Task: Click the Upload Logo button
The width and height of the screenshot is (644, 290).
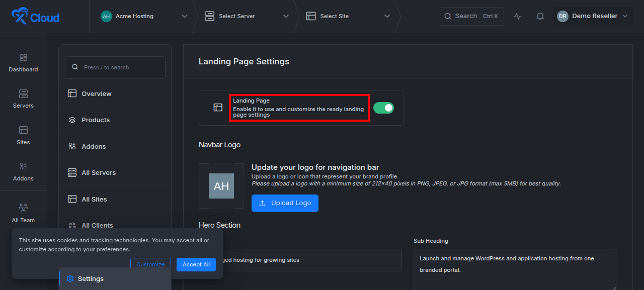Action: (x=285, y=203)
